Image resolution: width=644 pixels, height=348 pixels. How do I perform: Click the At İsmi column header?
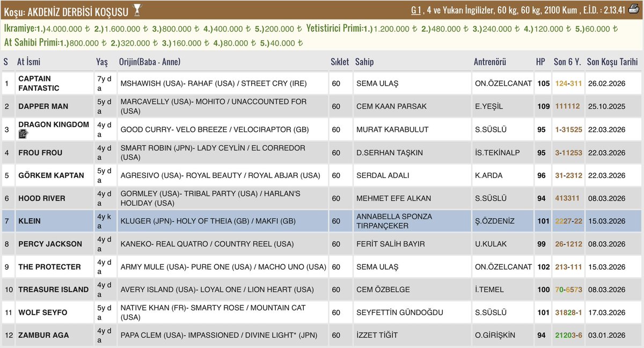28,62
